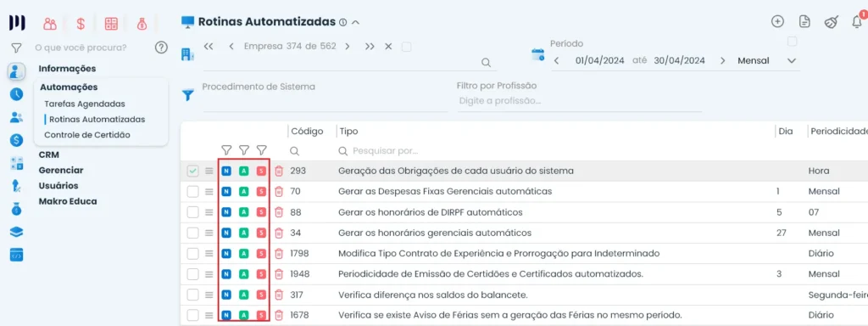Open the CRM menu section
Viewport: 868px width, 326px height.
(x=48, y=155)
